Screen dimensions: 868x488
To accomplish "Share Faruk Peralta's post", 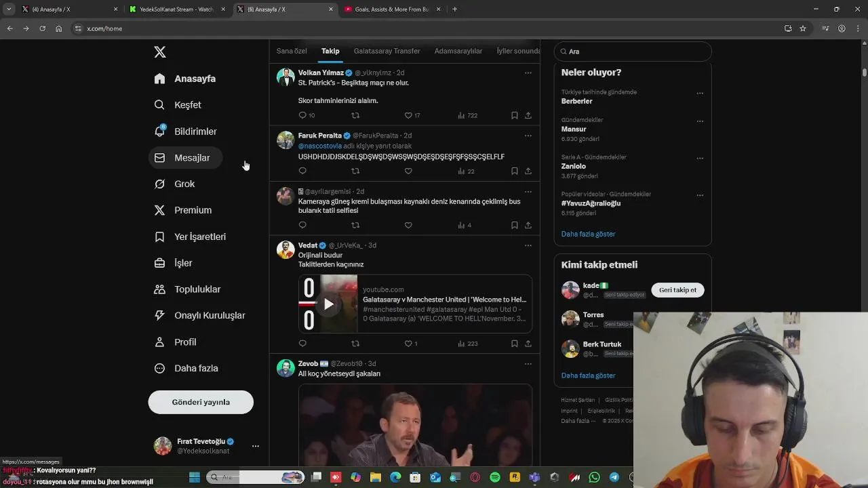I will [528, 171].
